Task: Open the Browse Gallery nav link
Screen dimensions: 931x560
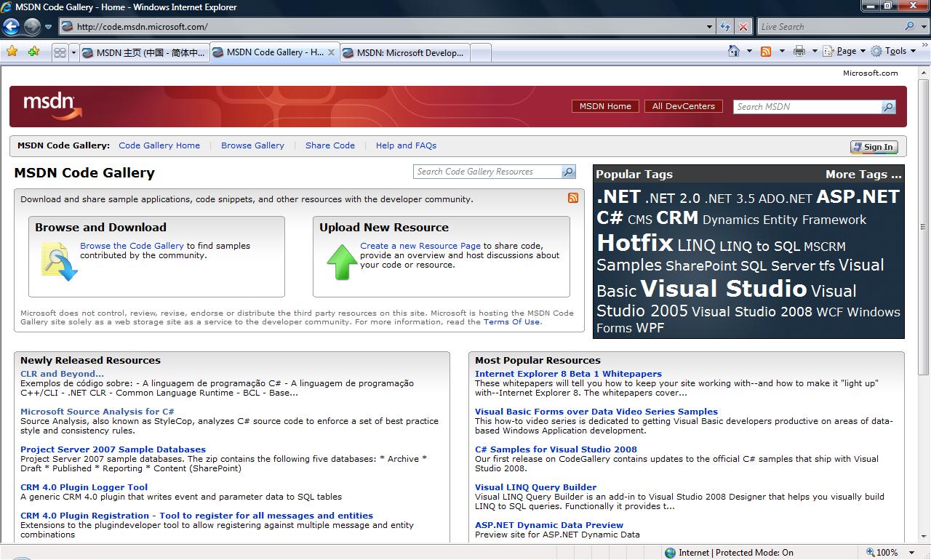Action: pos(252,145)
